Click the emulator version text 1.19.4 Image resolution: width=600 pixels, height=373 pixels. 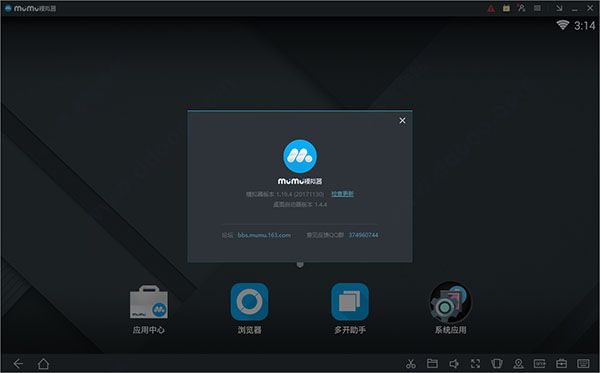click(285, 194)
